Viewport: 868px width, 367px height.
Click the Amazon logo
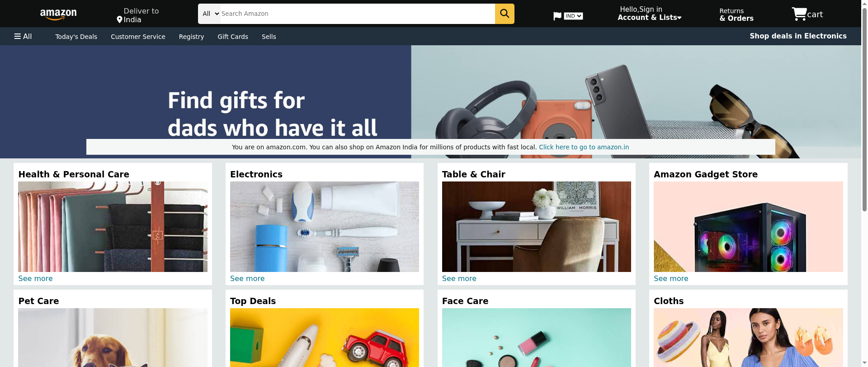pos(58,14)
